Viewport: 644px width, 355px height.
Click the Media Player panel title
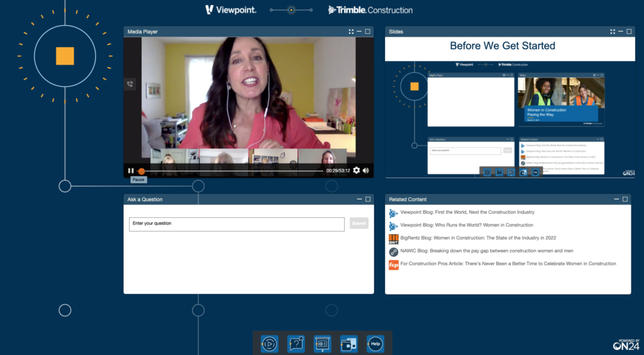(x=143, y=31)
